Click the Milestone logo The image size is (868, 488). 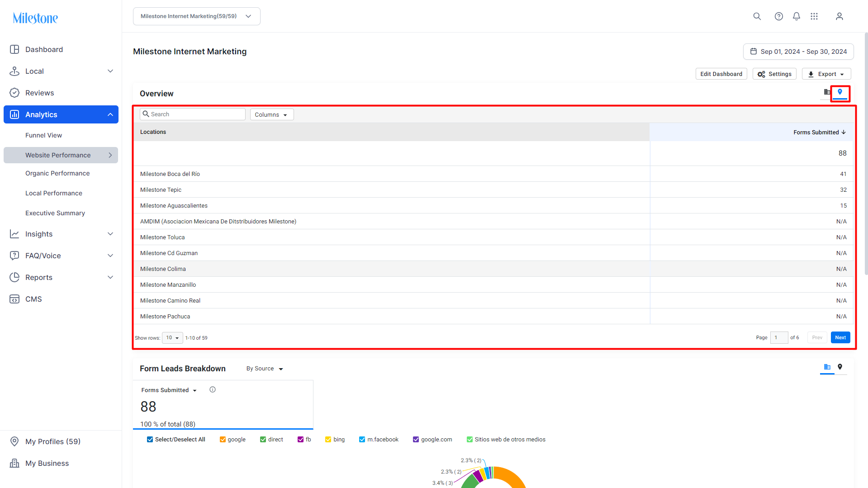(35, 18)
